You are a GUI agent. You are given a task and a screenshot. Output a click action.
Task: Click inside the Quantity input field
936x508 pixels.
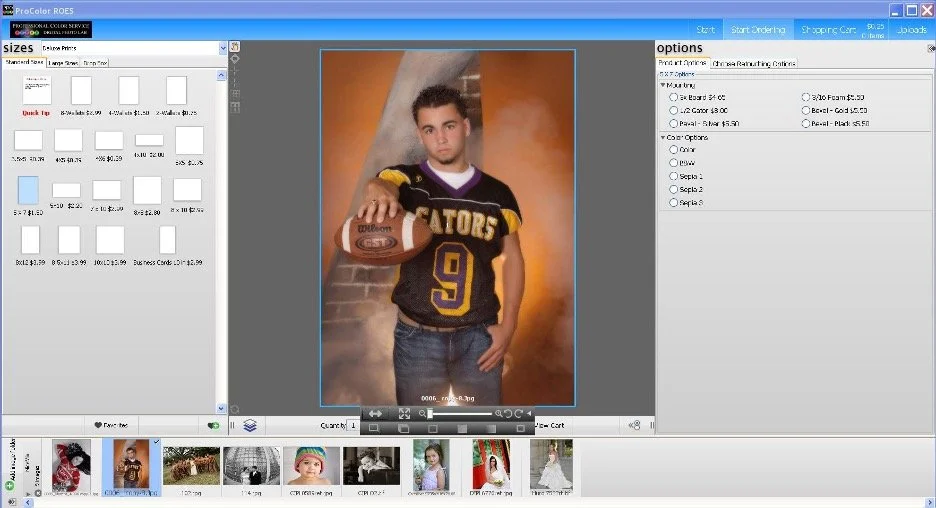[353, 425]
